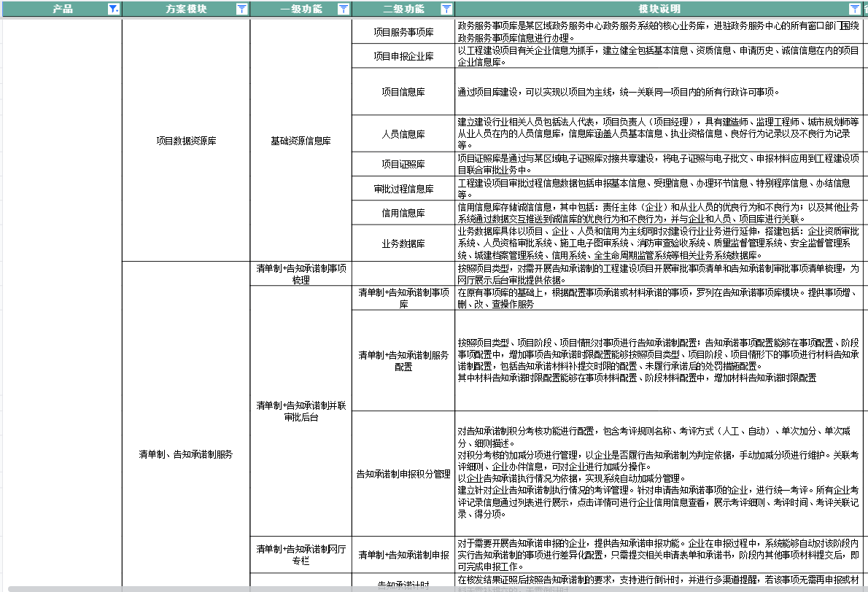Select the 基础资源信息库 cell
Image resolution: width=868 pixels, height=592 pixels.
pos(301,141)
